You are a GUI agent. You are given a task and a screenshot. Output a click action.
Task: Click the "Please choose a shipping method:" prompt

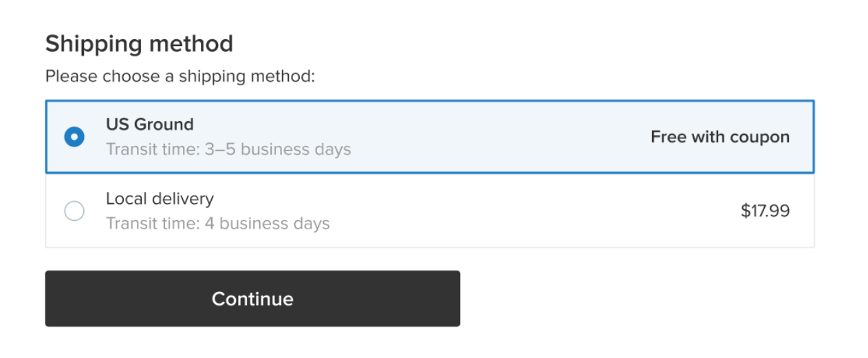180,76
